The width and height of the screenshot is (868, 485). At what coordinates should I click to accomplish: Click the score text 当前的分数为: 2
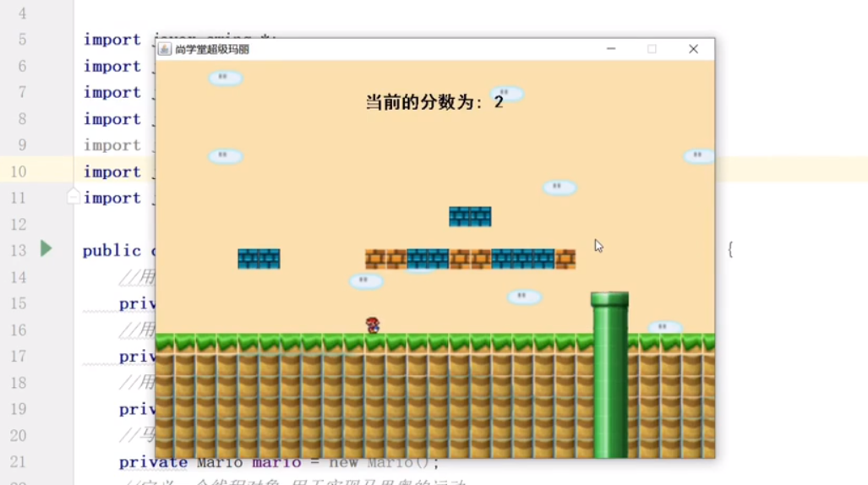click(x=434, y=102)
